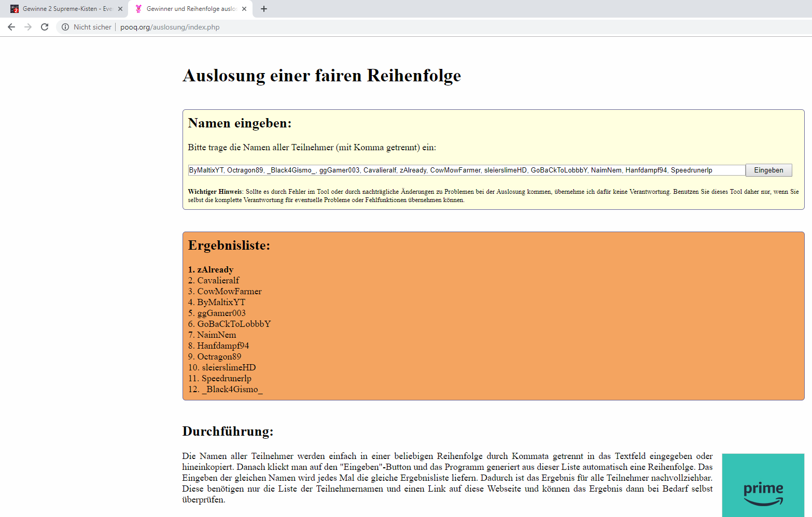Open a new tab with the plus icon

coord(264,9)
